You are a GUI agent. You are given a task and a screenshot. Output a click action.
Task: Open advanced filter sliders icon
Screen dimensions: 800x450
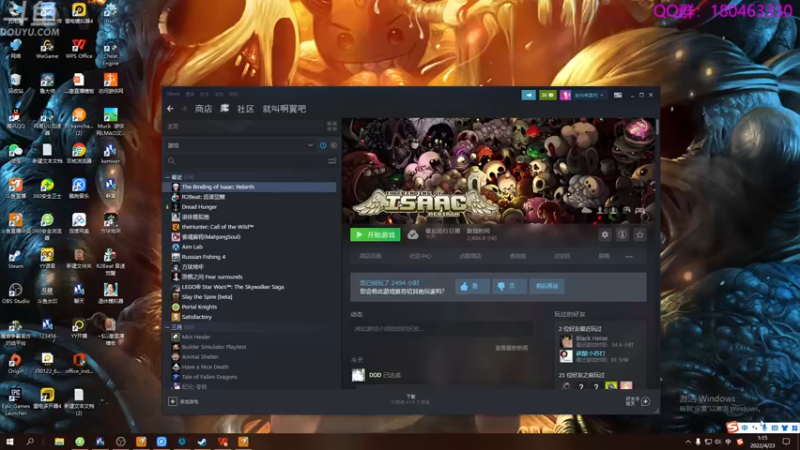coord(332,161)
